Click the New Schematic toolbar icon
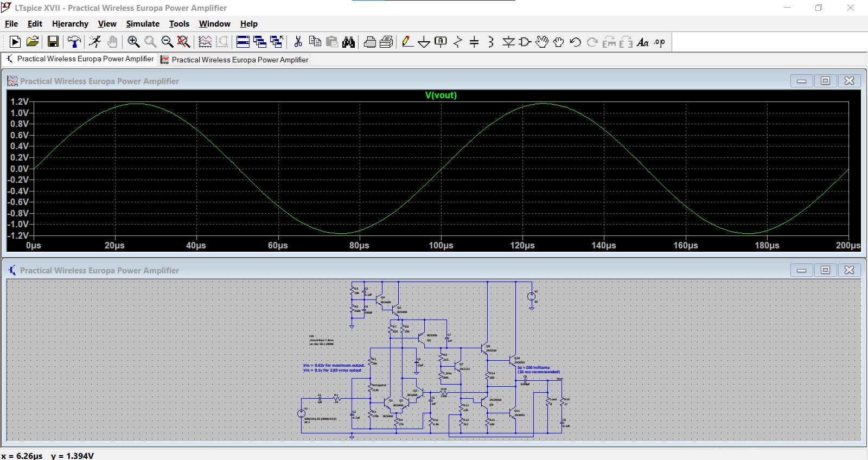Image resolution: width=868 pixels, height=460 pixels. pyautogui.click(x=15, y=42)
